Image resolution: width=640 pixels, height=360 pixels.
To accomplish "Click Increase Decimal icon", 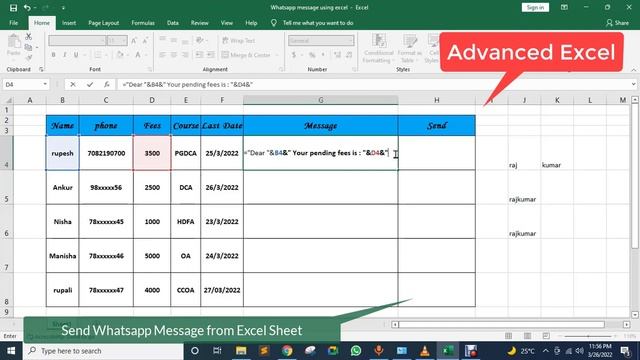I will coord(338,55).
